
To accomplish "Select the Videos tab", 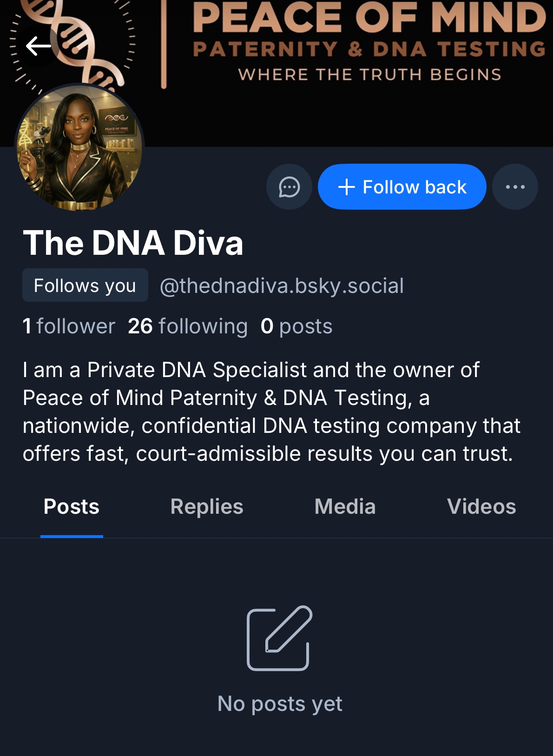I will coord(481,507).
